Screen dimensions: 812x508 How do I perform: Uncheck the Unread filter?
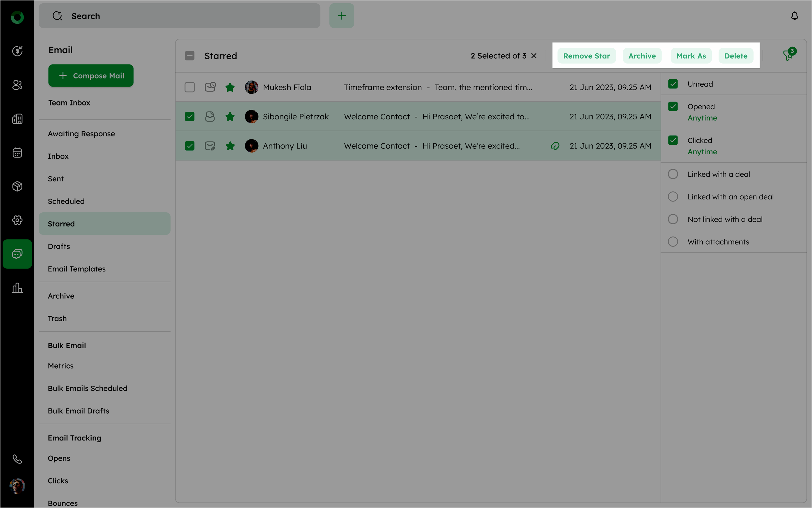pyautogui.click(x=673, y=84)
